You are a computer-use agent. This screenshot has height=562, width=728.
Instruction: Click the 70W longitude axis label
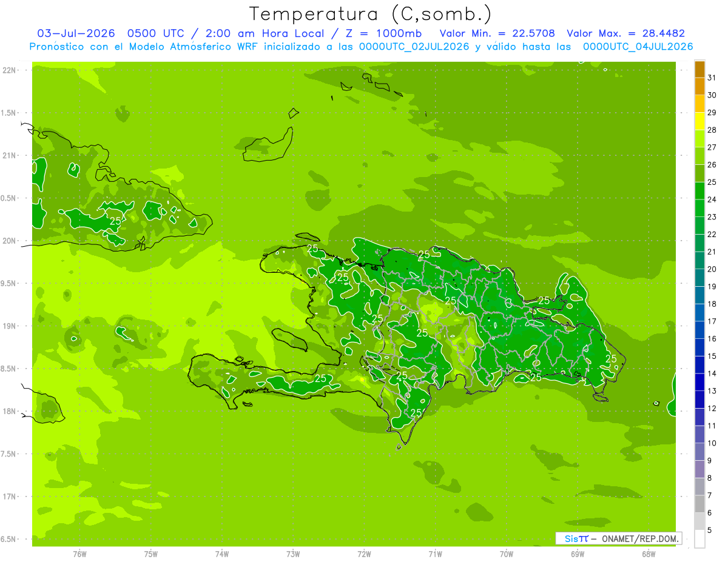[x=507, y=554]
